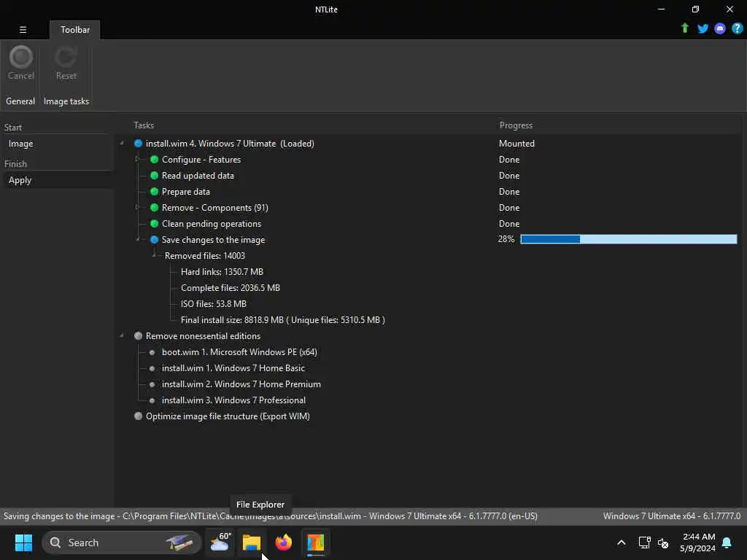Click blue dot beside Save changes to image
747x560 pixels.
(155, 239)
